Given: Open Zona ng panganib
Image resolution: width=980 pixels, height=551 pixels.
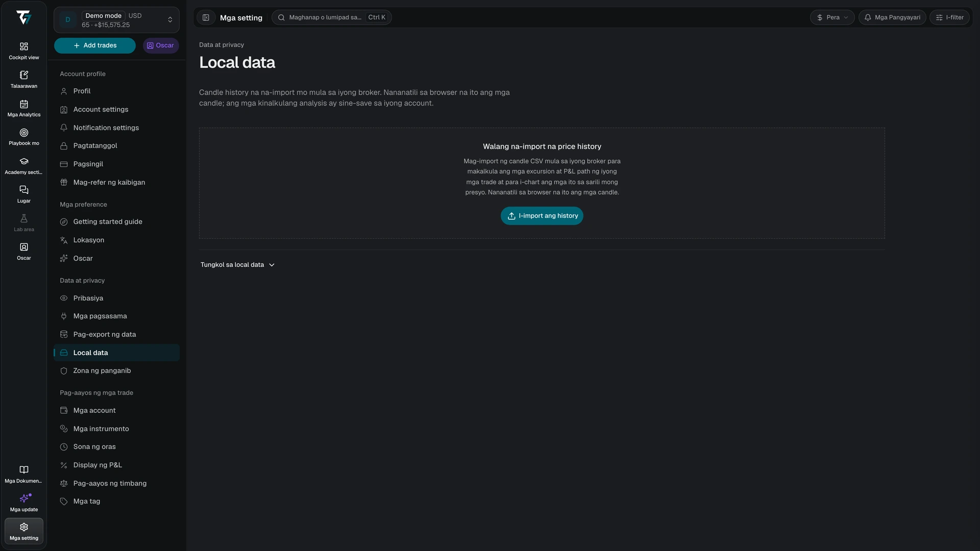Looking at the screenshot, I should (x=116, y=370).
